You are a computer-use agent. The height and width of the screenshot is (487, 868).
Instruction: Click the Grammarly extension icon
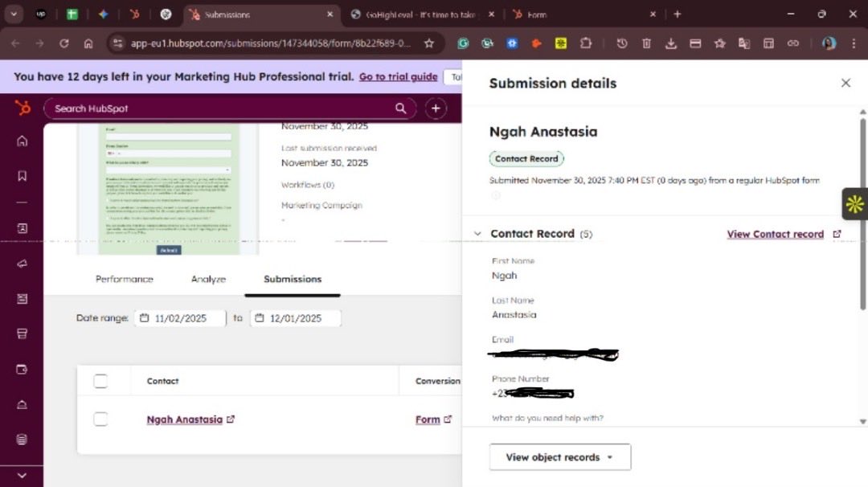click(x=463, y=43)
